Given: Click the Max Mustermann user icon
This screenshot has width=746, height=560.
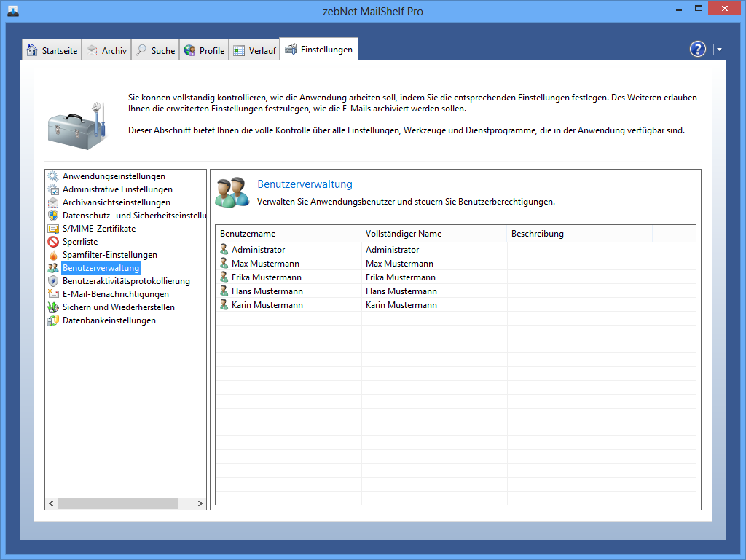Looking at the screenshot, I should (224, 263).
